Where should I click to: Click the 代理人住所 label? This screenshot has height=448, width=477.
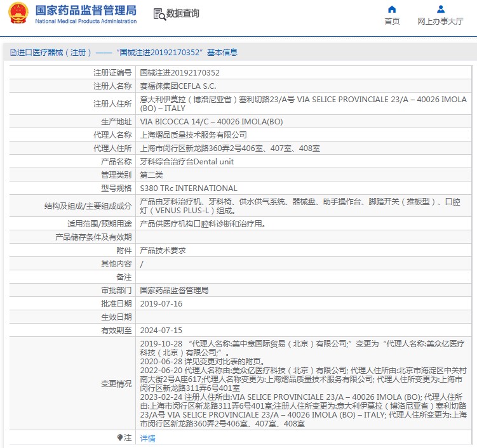[112, 148]
